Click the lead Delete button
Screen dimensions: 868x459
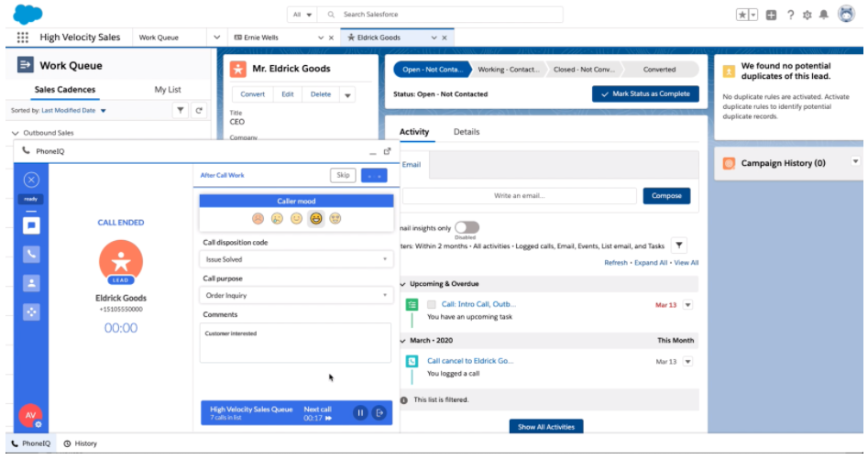coord(321,94)
